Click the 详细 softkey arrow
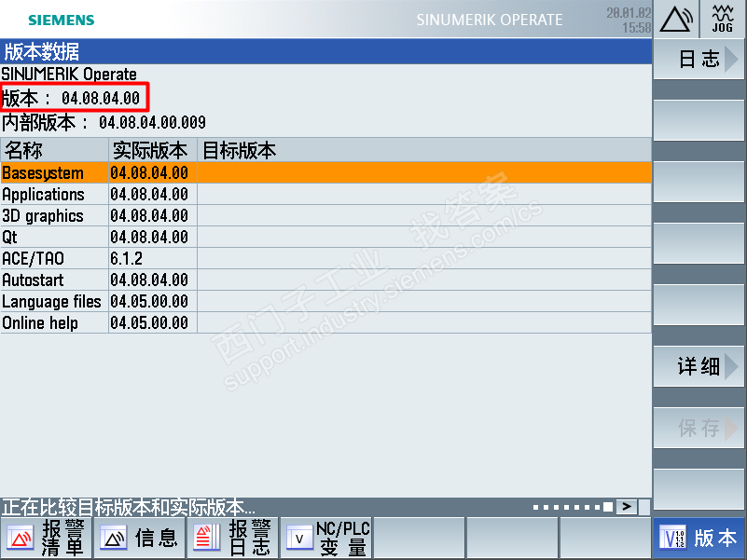This screenshot has width=747, height=560. click(x=731, y=366)
